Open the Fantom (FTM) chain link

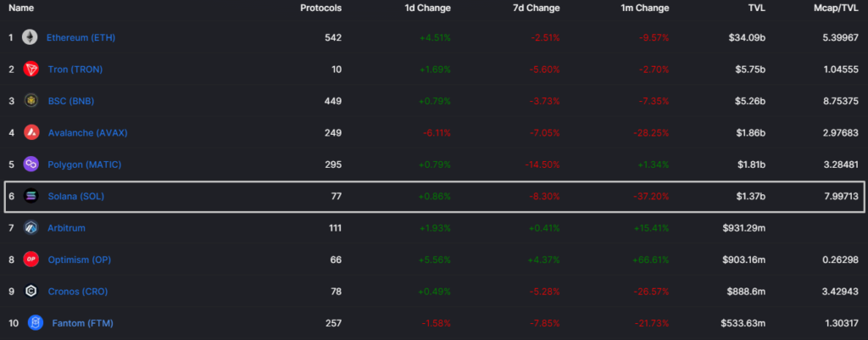pos(83,322)
